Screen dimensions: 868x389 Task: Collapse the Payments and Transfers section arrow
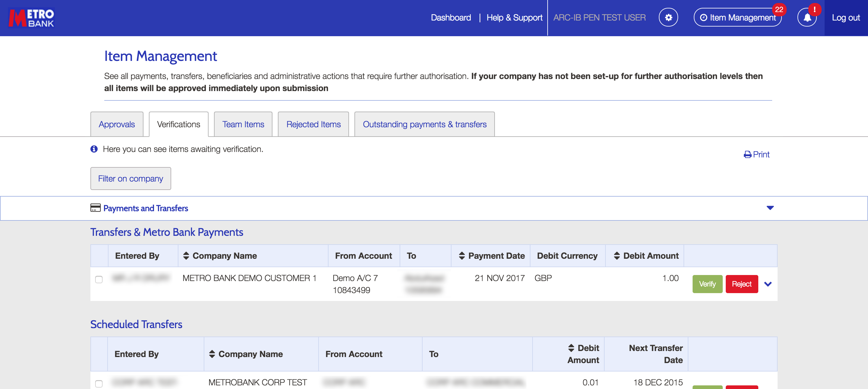click(x=770, y=208)
